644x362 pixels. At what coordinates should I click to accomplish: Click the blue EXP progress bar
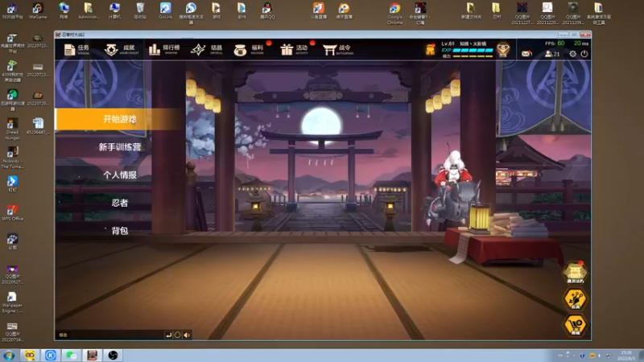[x=473, y=51]
